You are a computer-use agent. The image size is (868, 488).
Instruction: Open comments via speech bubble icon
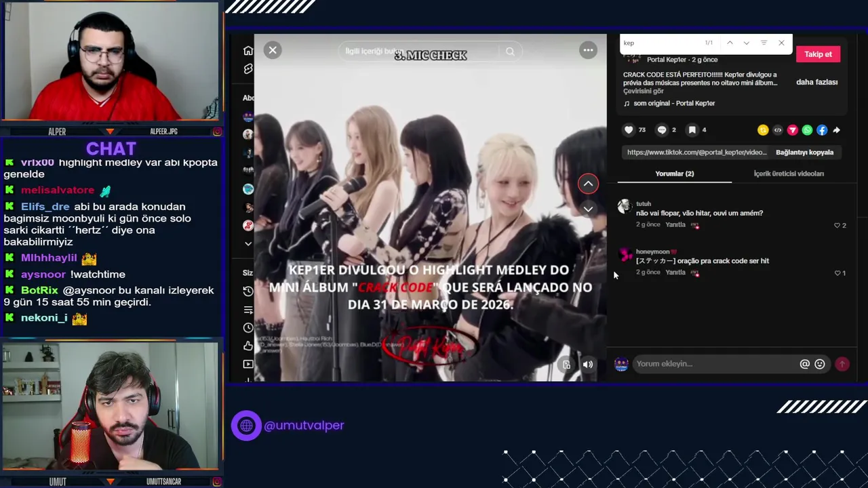(662, 130)
